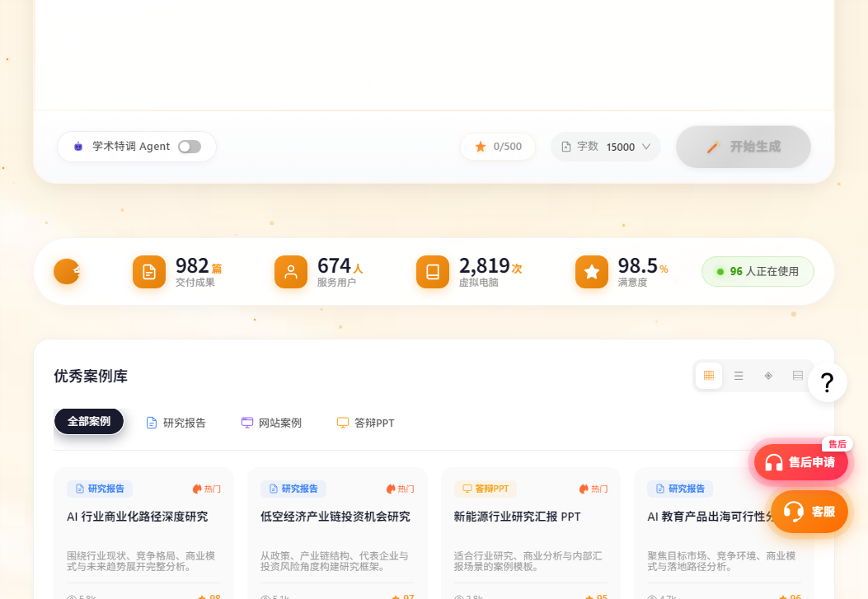Click the 售后申请 button
This screenshot has height=599, width=868.
point(801,462)
